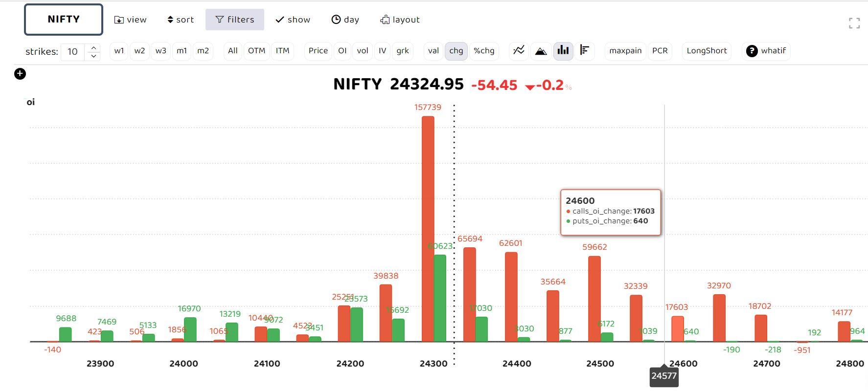Click the NIFTY symbol selector box
This screenshot has width=868, height=391.
coord(64,20)
